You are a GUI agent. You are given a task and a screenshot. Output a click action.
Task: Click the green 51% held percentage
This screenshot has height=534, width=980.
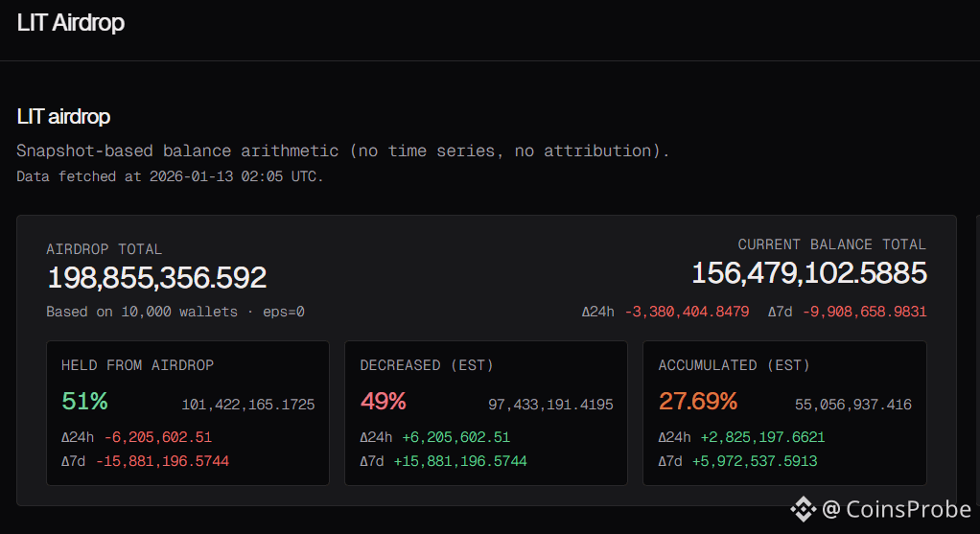pos(84,401)
